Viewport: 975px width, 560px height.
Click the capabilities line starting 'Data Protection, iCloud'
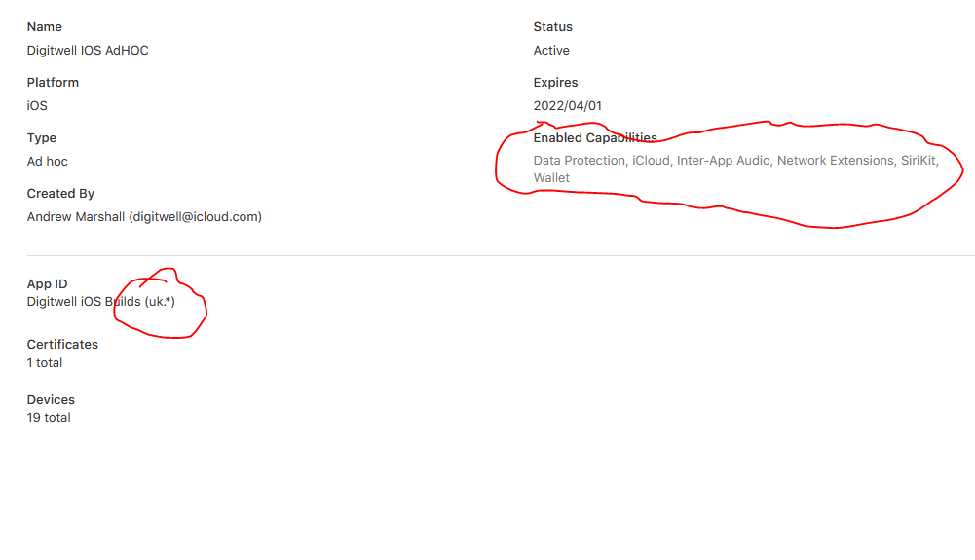[x=736, y=161]
